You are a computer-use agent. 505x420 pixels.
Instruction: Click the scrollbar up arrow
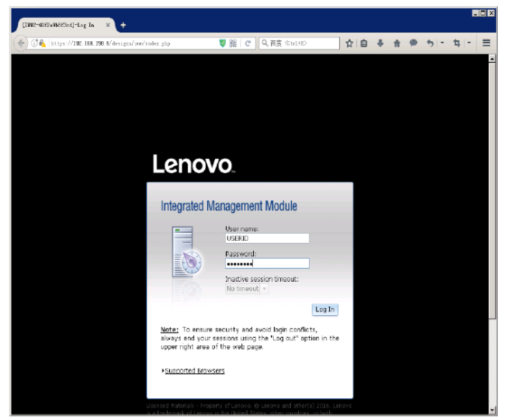(x=492, y=59)
